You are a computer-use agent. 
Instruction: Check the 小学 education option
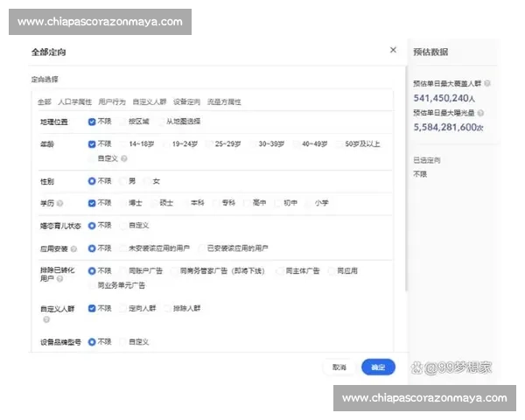[x=309, y=203]
